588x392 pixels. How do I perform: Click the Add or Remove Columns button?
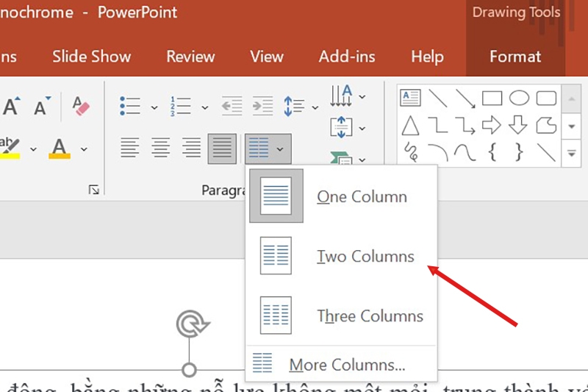coord(268,149)
